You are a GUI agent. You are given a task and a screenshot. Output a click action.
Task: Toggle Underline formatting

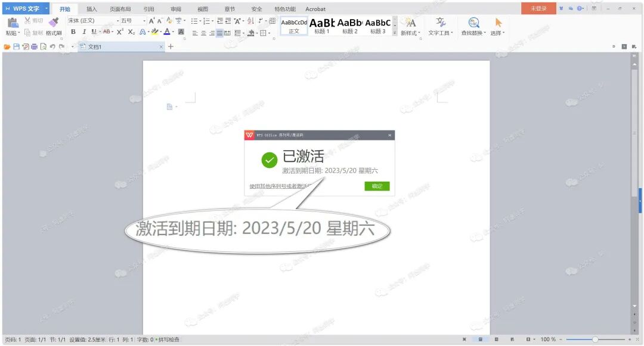coord(94,32)
